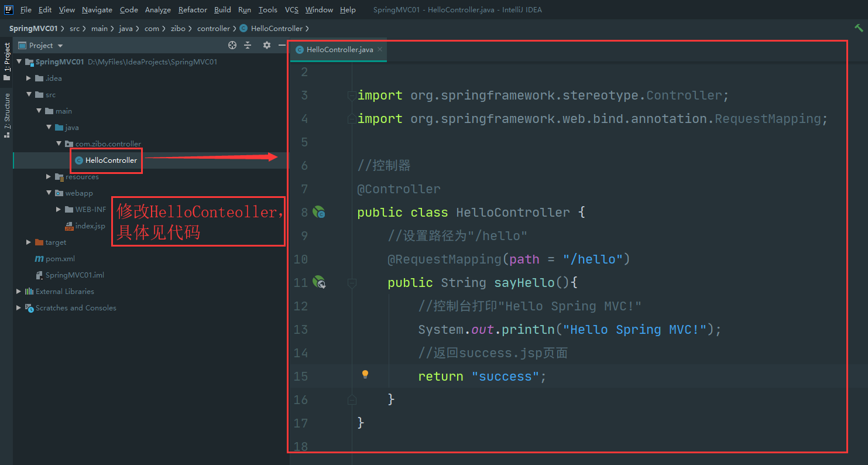
Task: Click the "success" return string
Action: (505, 376)
